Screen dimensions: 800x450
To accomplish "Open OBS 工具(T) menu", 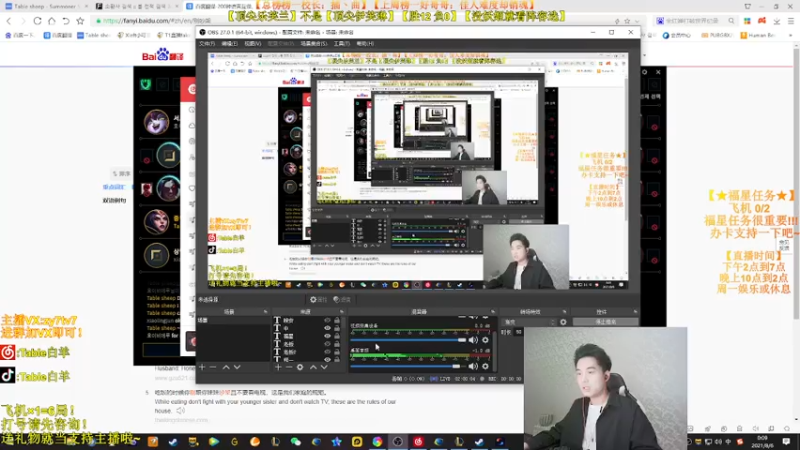I will pyautogui.click(x=342, y=44).
